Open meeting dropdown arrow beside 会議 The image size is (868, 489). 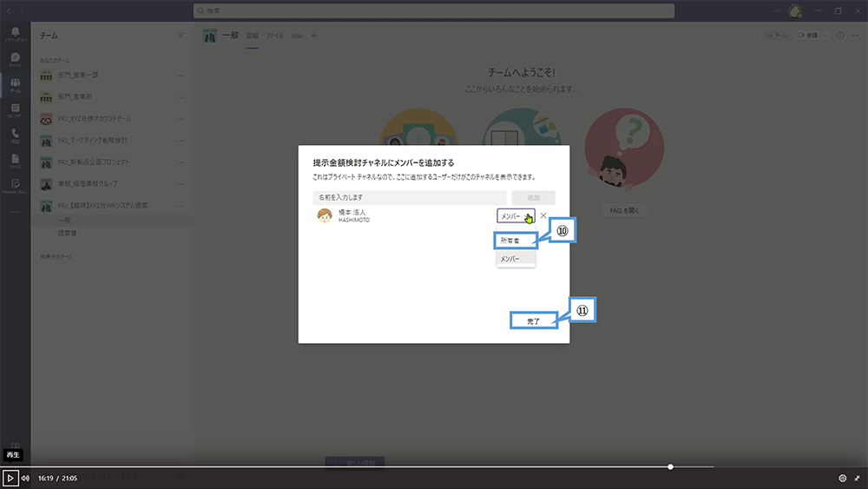tap(826, 36)
